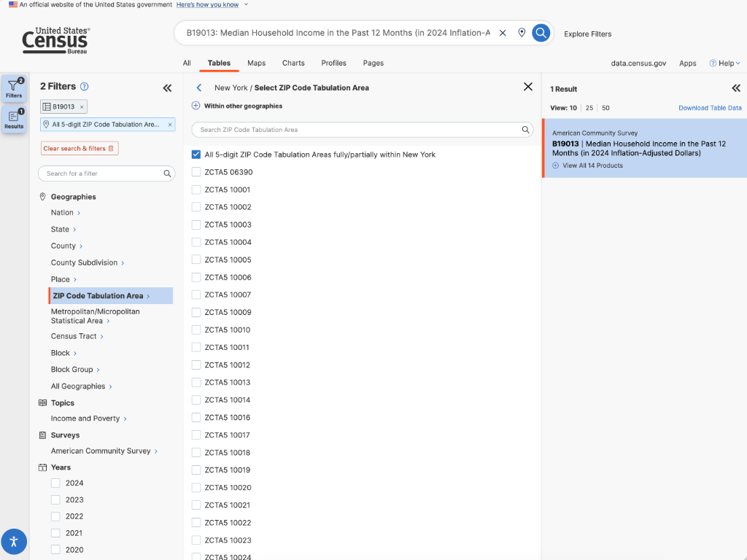Click the search icon in filter search box
This screenshot has height=560, width=747.
[x=167, y=174]
